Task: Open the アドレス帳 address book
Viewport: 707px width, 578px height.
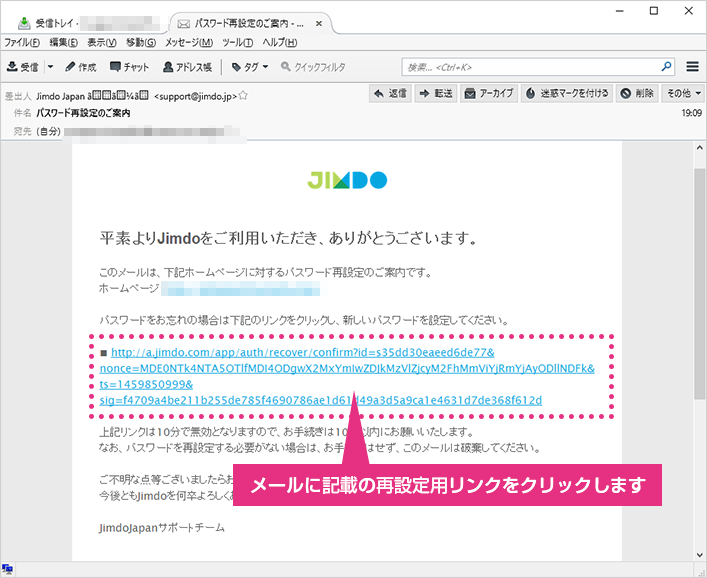Action: pos(187,67)
